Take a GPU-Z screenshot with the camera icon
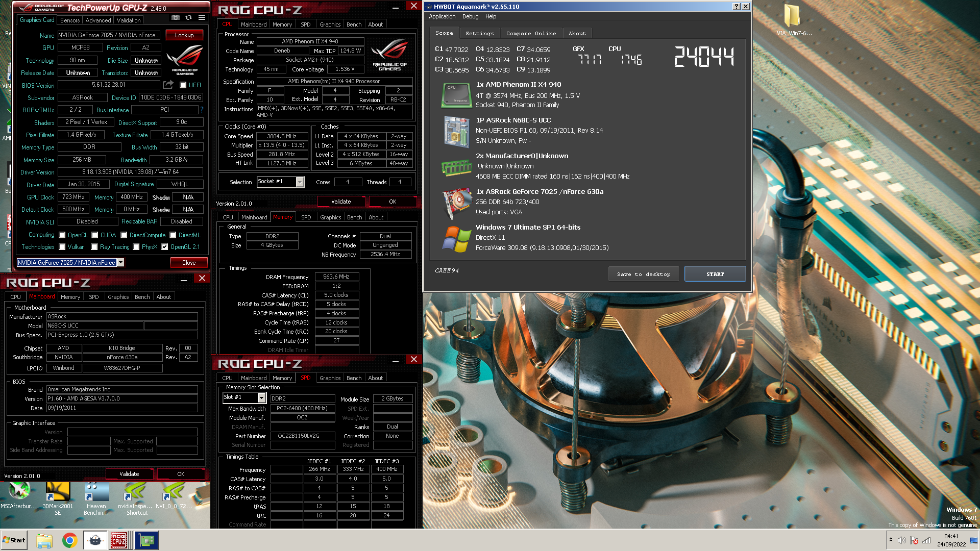 [x=176, y=17]
